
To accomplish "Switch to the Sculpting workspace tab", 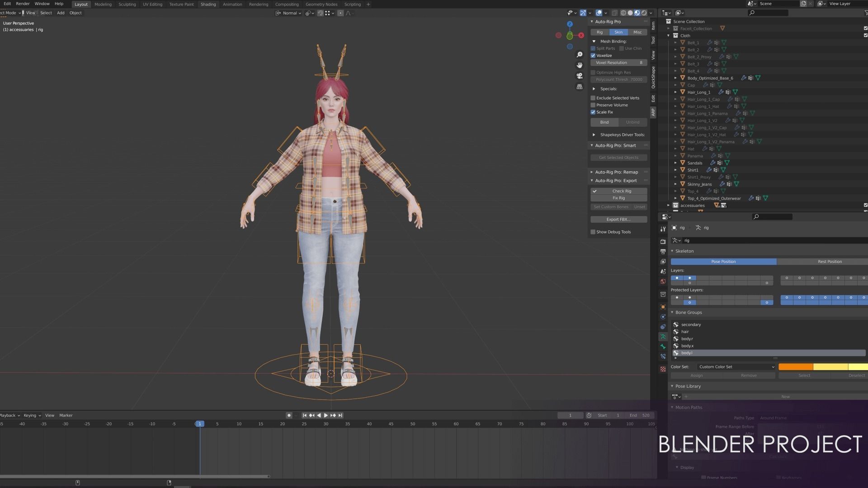I will coord(127,5).
